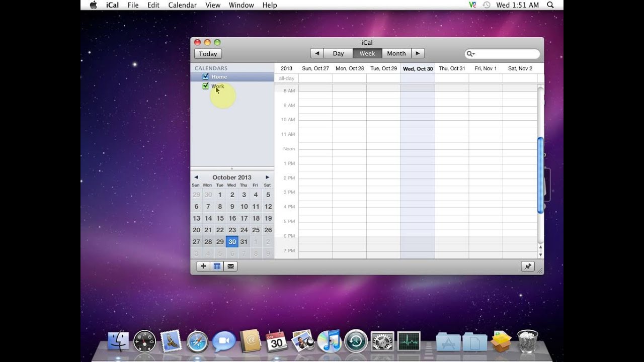This screenshot has height=362, width=644.
Task: Select October 15 in mini calendar
Action: [x=220, y=218]
